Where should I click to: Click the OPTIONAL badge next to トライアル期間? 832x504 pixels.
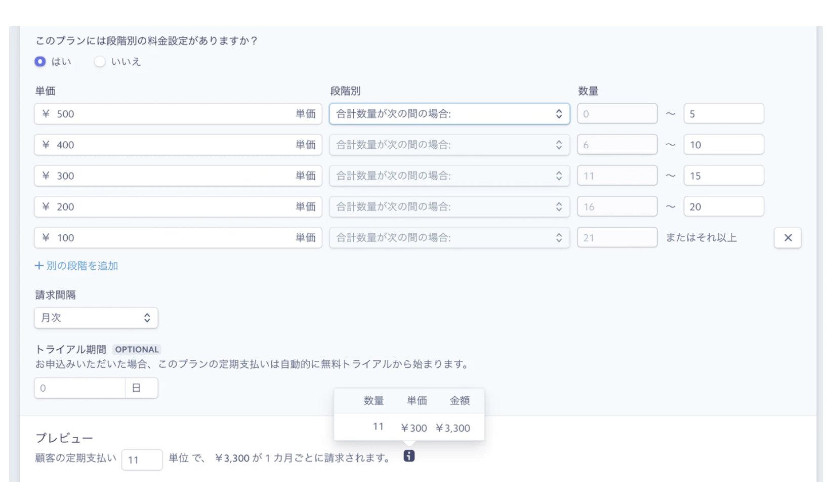pyautogui.click(x=137, y=349)
